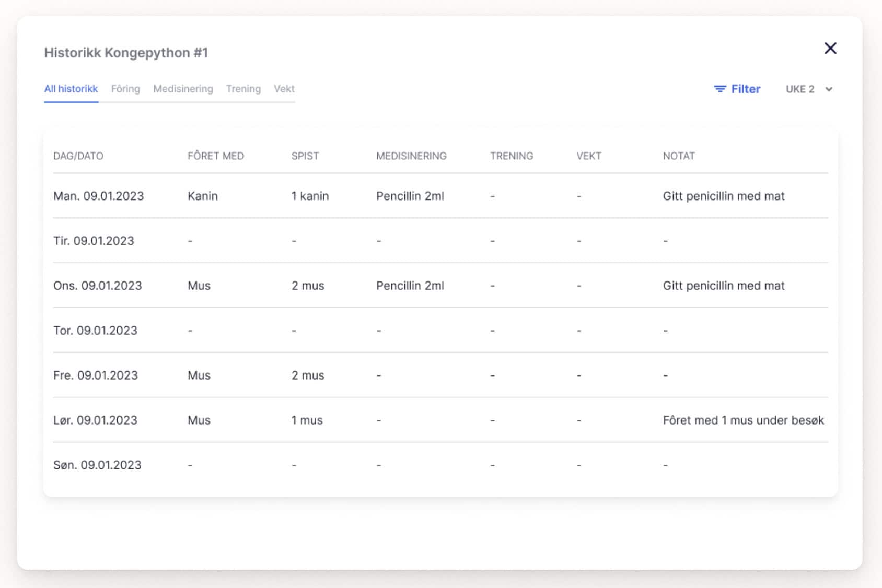Select the FÔRET MED column header
Screen dimensions: 882x588
pos(216,156)
